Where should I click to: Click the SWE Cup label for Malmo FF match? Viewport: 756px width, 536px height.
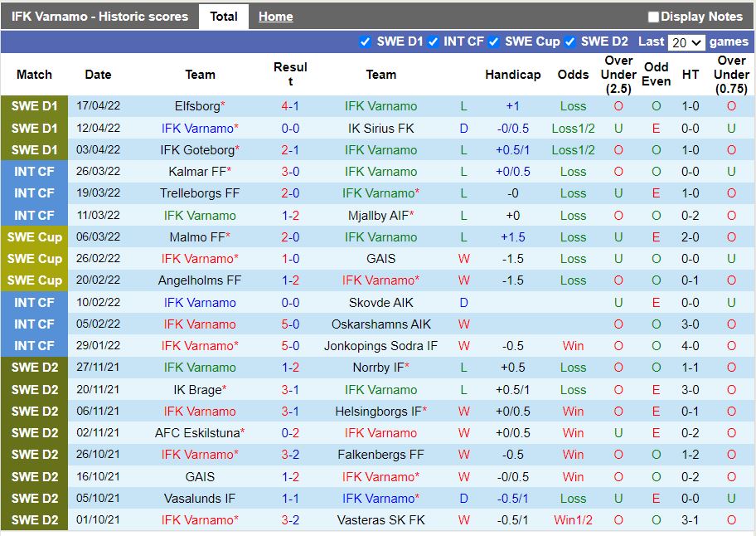pyautogui.click(x=34, y=237)
